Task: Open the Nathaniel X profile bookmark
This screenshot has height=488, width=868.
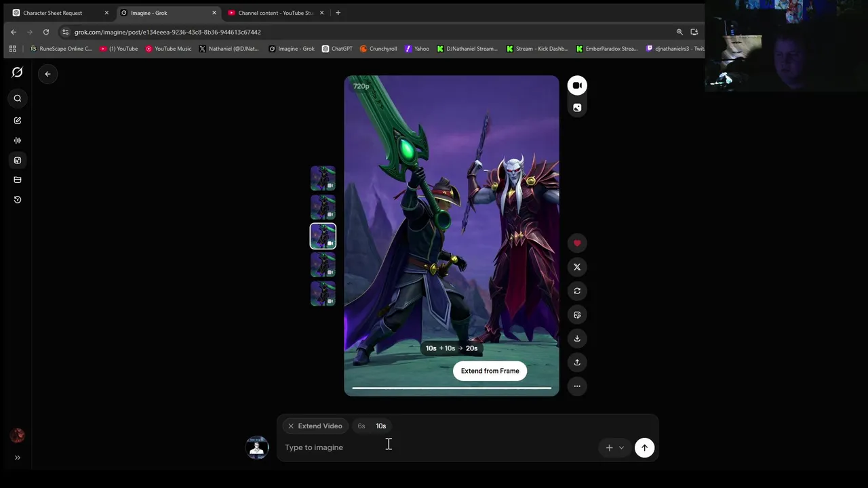Action: (229, 49)
